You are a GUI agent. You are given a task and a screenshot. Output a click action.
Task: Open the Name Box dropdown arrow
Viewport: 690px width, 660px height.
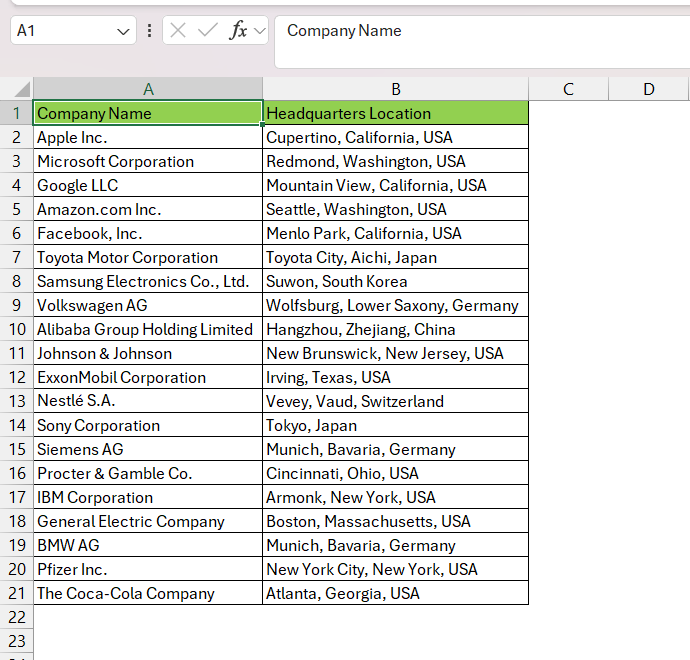(123, 31)
